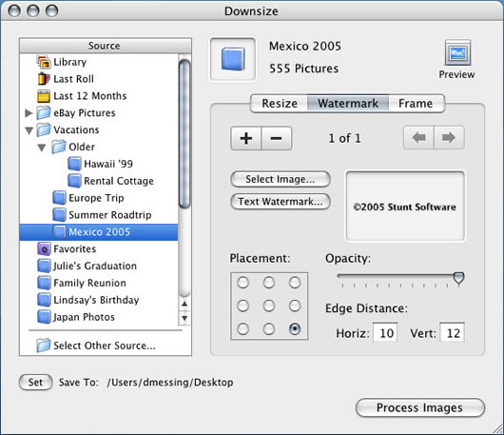Screen dimensions: 504x435
Task: Open the Last Roll film icon
Action: coord(44,79)
